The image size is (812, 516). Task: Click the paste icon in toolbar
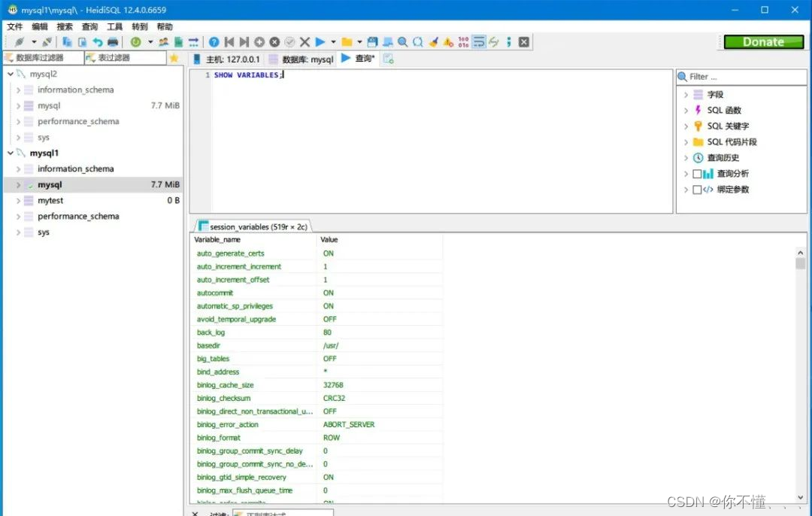coord(82,42)
